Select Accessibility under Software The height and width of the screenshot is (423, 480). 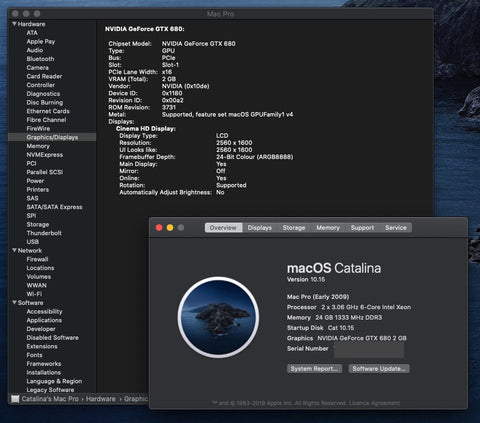click(x=44, y=311)
